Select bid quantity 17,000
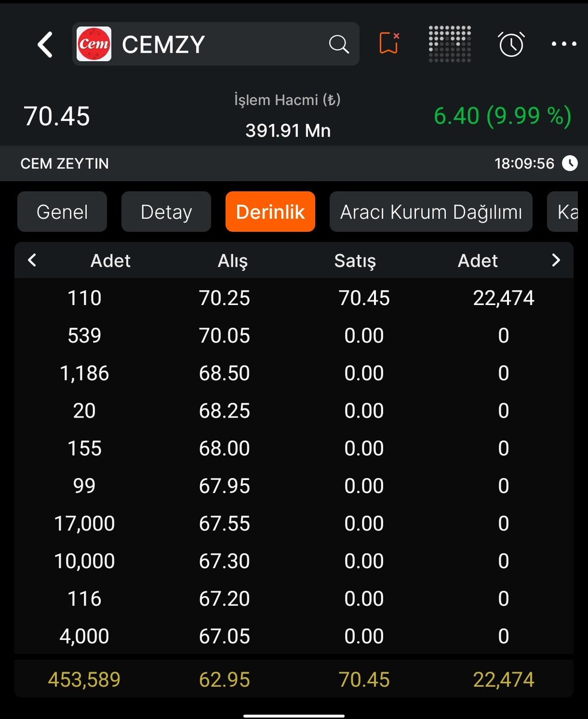 tap(85, 523)
